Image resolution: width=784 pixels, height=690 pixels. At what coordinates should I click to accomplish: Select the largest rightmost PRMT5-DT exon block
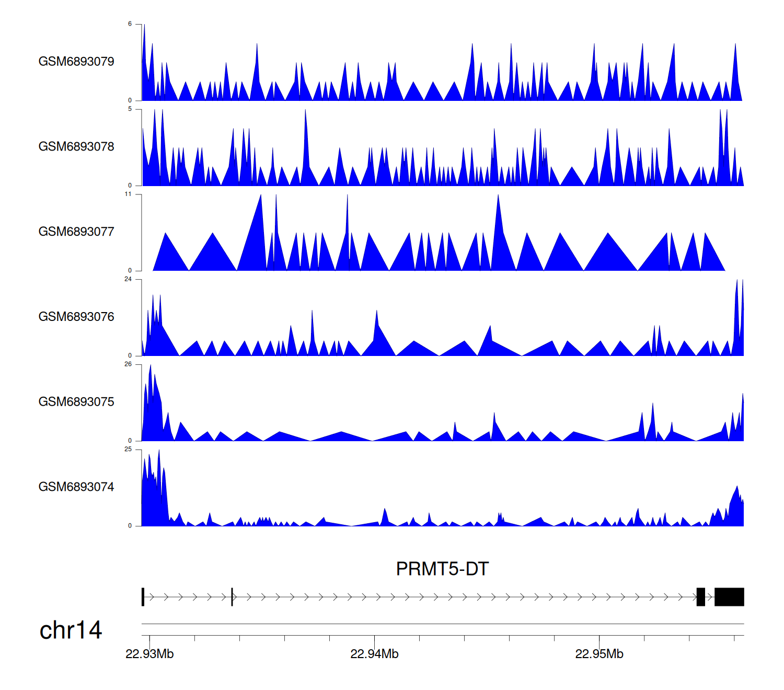tap(729, 597)
